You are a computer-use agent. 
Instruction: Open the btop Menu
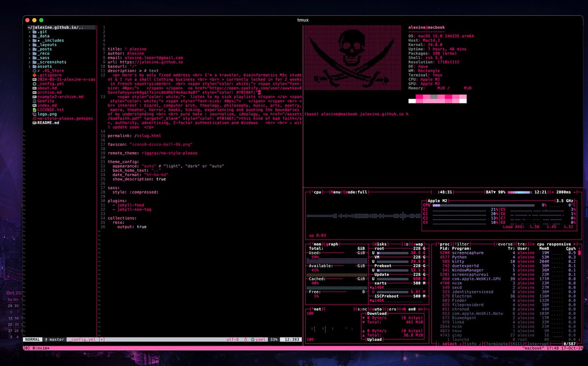click(x=337, y=192)
